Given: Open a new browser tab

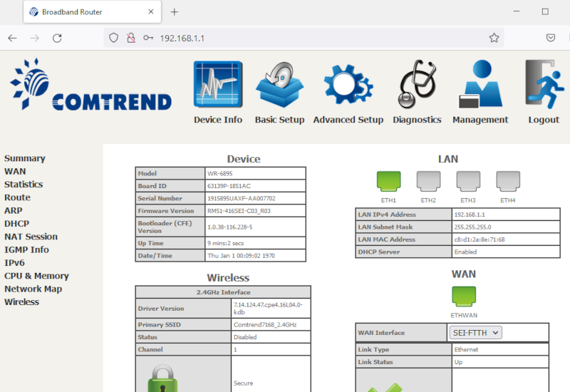Looking at the screenshot, I should point(175,12).
